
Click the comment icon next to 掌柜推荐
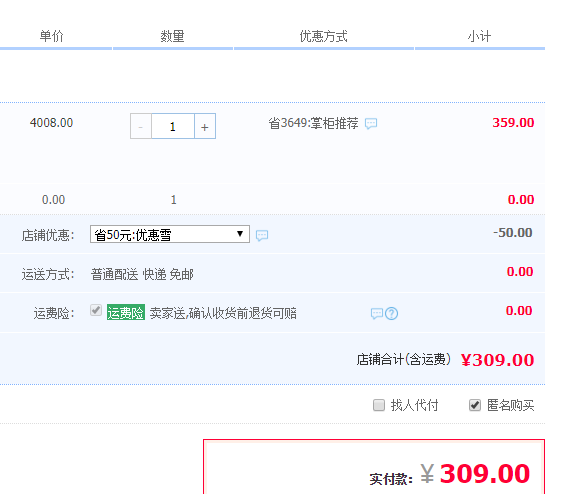coord(371,123)
